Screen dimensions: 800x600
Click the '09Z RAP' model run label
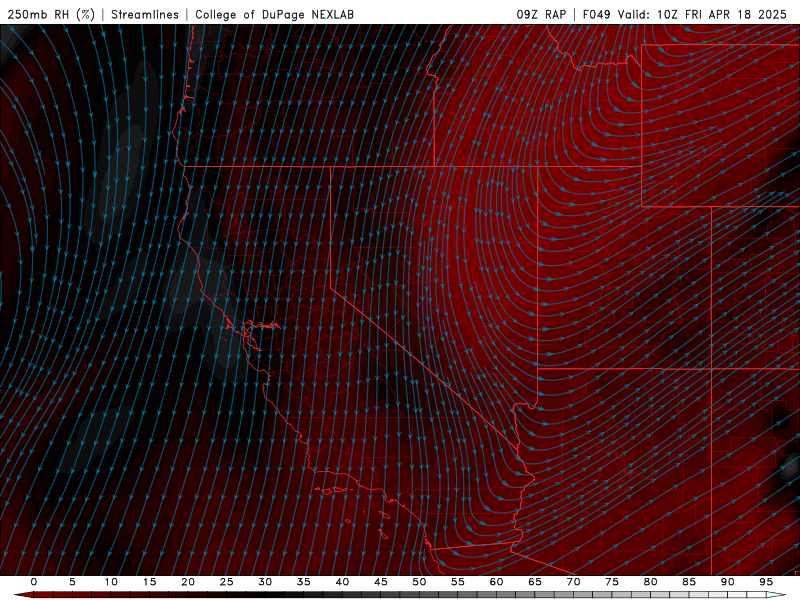point(541,14)
